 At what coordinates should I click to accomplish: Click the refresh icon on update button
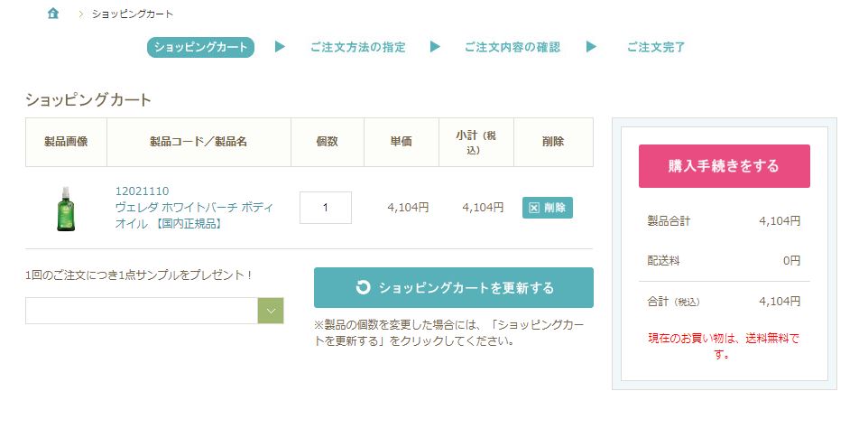click(x=363, y=287)
